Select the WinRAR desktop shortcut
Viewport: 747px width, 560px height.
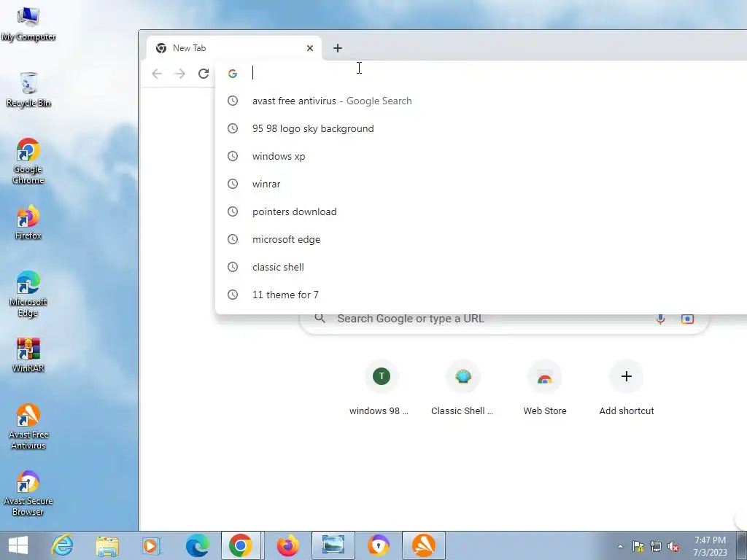pyautogui.click(x=28, y=355)
